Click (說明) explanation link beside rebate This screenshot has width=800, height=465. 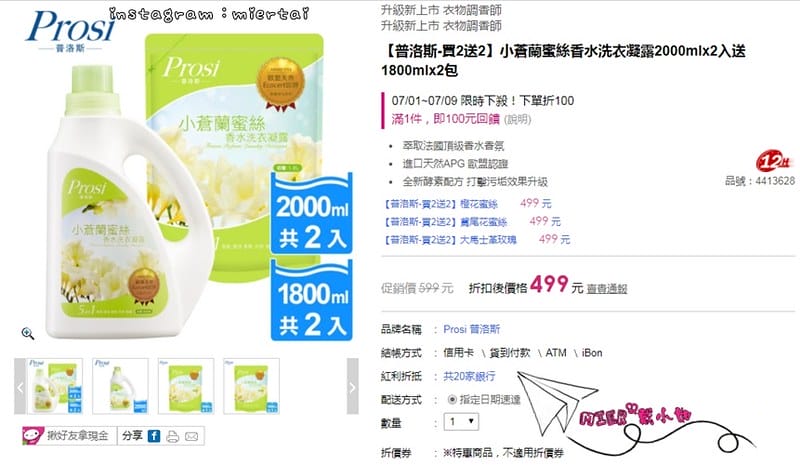tap(518, 119)
